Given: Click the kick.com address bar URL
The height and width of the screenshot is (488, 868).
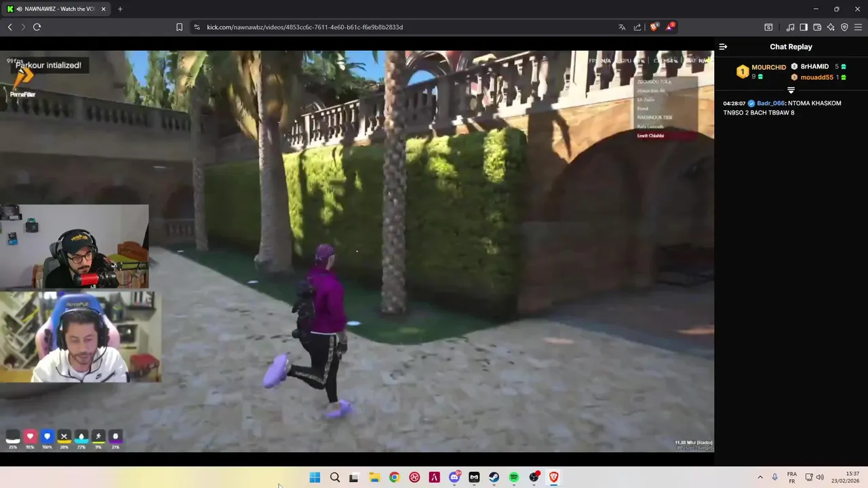Looking at the screenshot, I should [x=304, y=27].
